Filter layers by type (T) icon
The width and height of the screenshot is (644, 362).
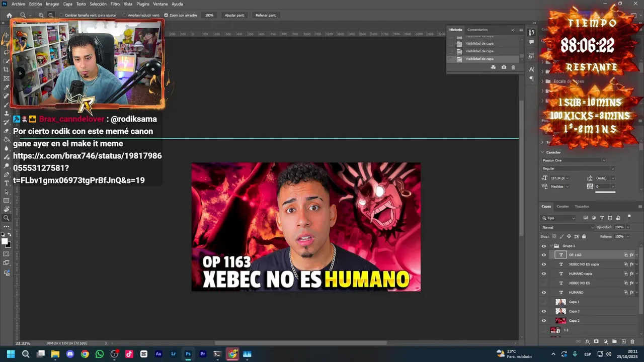point(602,218)
